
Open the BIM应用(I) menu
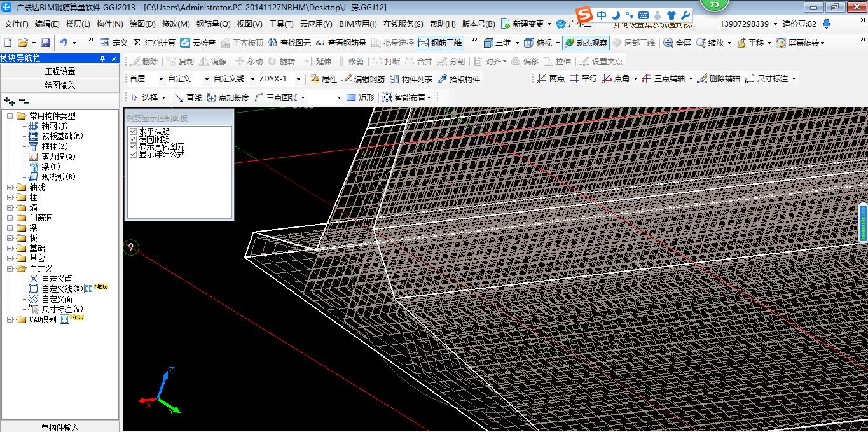[358, 24]
